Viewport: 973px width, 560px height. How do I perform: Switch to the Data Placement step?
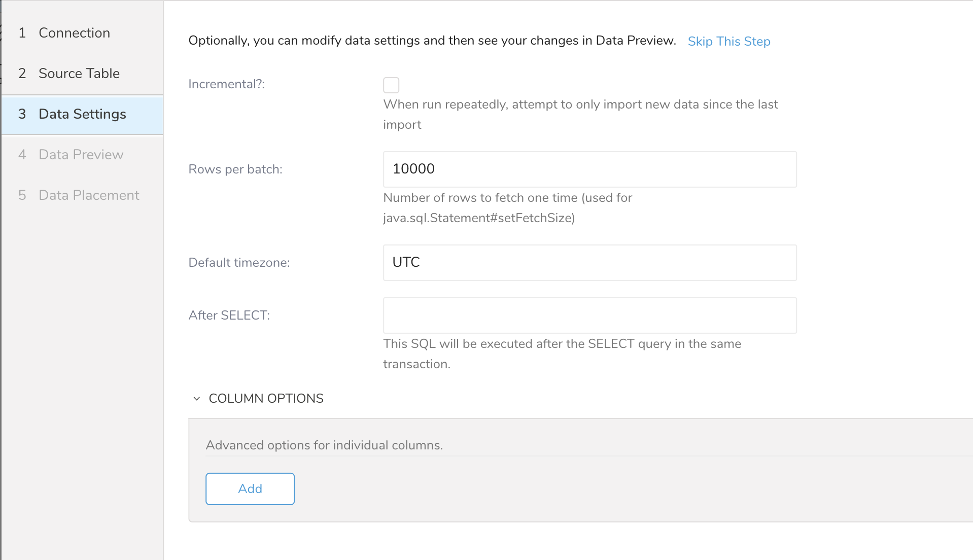[x=89, y=195]
